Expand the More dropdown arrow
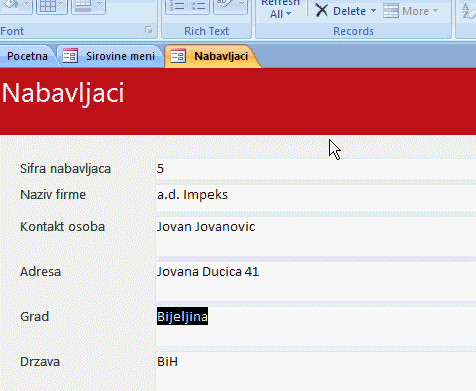476x391 pixels. 435,11
